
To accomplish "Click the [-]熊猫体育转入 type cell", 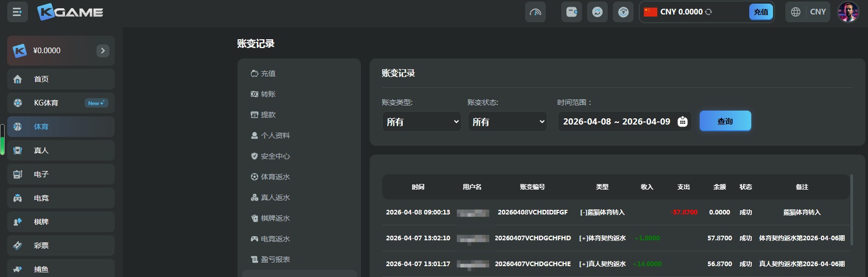I will point(602,212).
